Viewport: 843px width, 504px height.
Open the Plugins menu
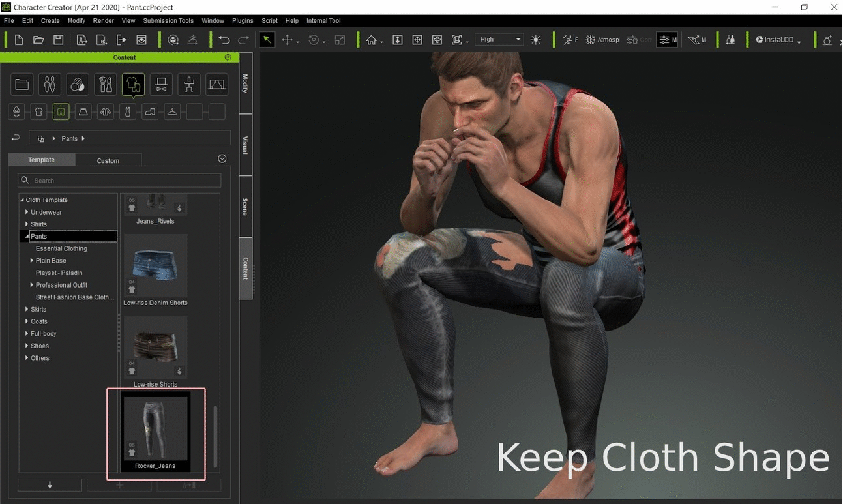pos(243,20)
